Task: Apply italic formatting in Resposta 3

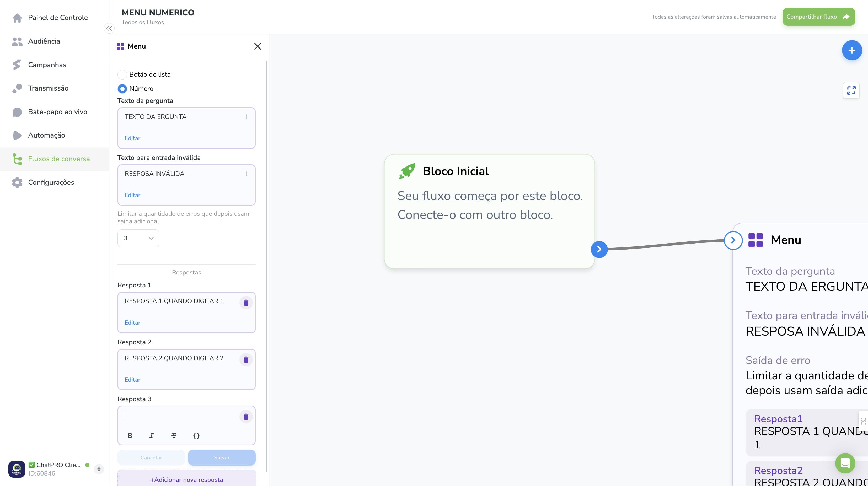Action: 151,435
